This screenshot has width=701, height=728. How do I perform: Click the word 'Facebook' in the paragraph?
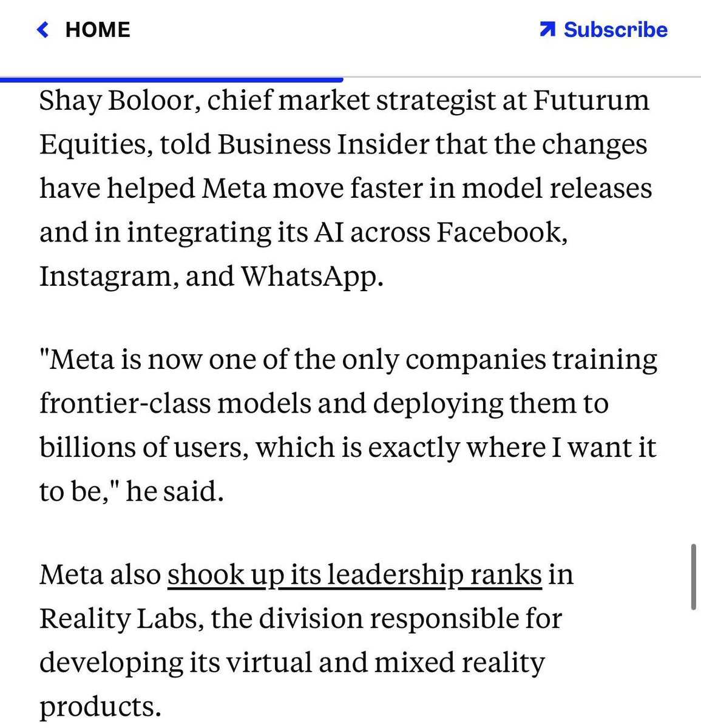pos(502,233)
